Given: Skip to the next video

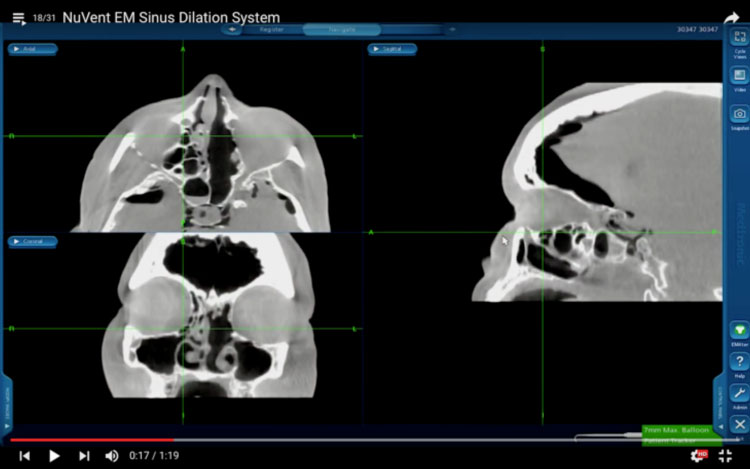Looking at the screenshot, I should (x=84, y=456).
